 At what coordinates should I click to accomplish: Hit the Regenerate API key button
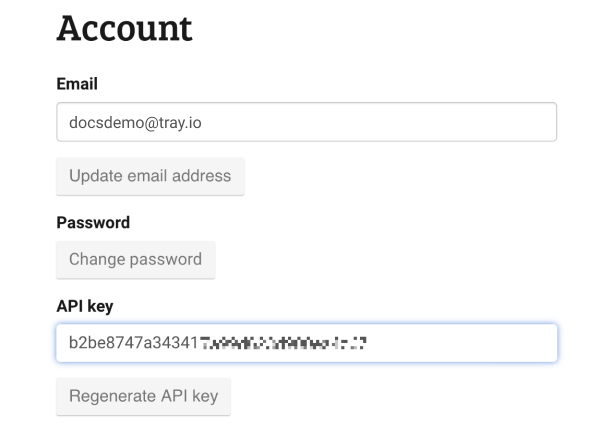pos(143,396)
